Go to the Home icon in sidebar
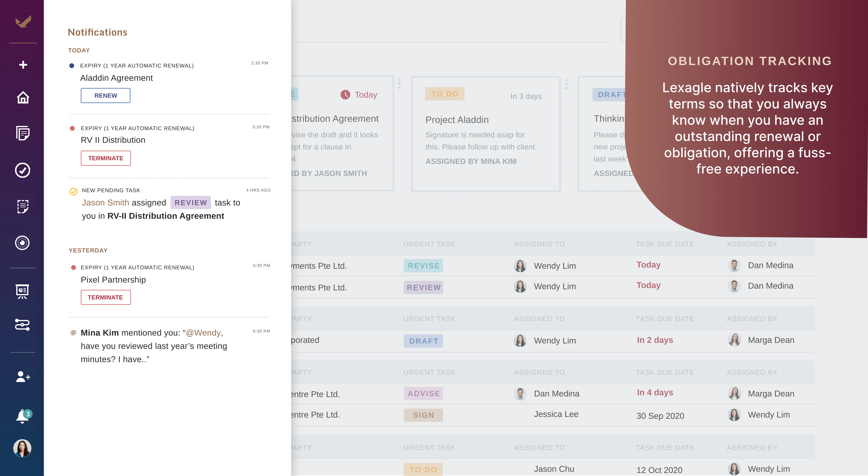 pos(23,97)
